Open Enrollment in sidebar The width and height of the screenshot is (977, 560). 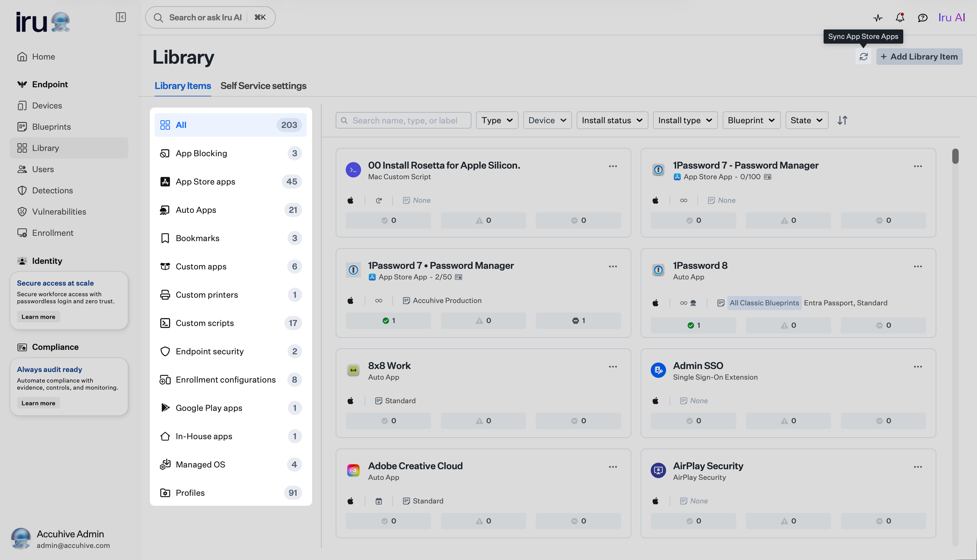click(69, 233)
